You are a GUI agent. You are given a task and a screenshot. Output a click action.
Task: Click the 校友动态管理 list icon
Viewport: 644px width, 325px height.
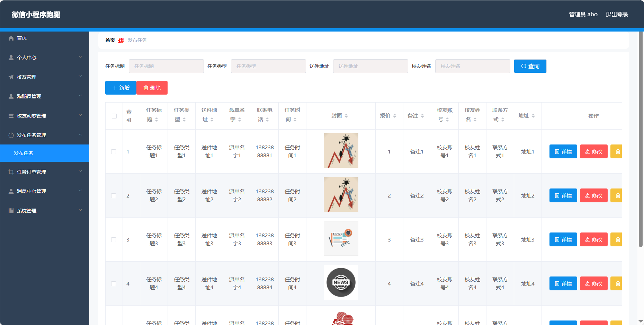[x=11, y=116]
